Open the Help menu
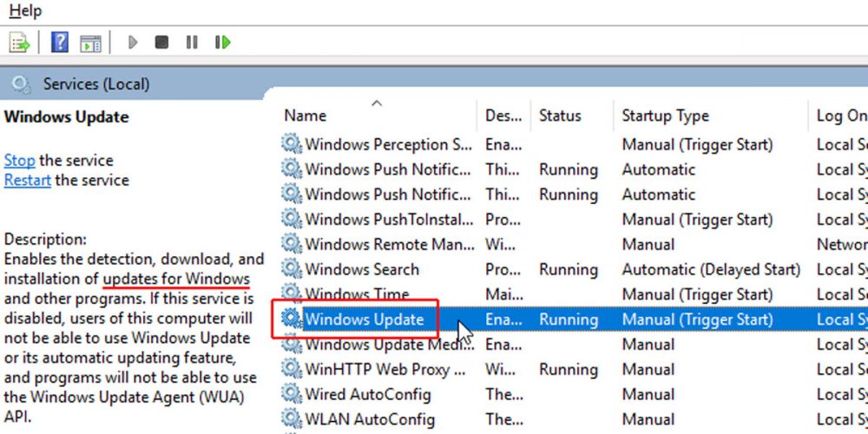The image size is (868, 434). pyautogui.click(x=25, y=11)
